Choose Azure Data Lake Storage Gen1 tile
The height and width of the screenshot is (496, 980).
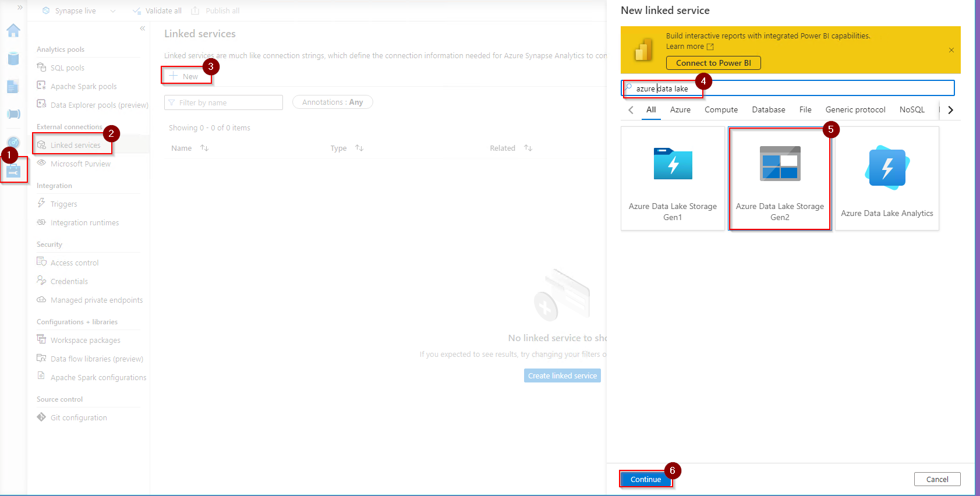click(673, 179)
